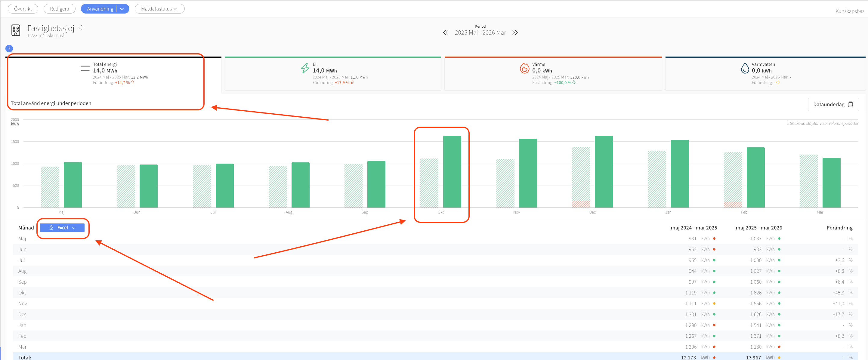
Task: Expand the Användning dropdown arrow
Action: pos(122,9)
